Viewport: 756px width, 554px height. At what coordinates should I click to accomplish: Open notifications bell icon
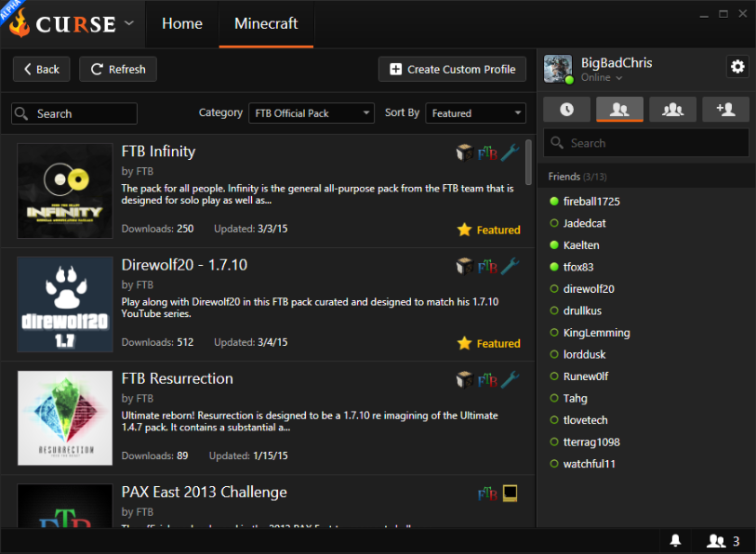[675, 541]
